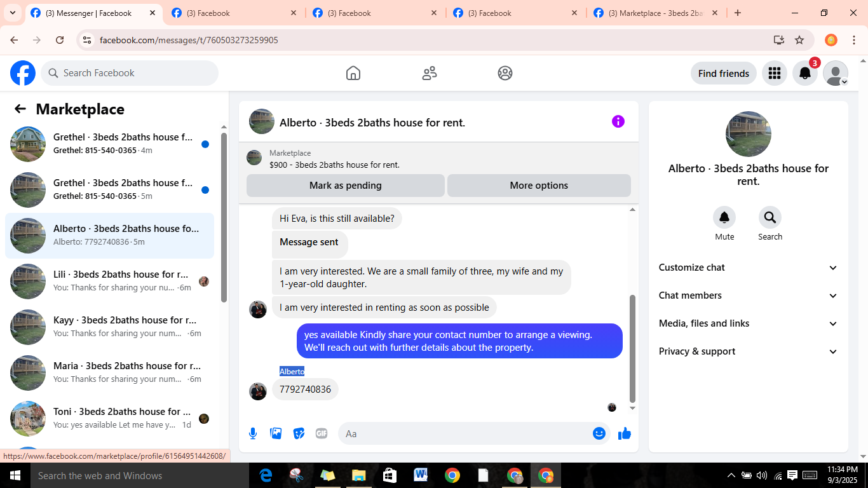Reload the browser page
Viewport: 868px width, 488px height.
tap(60, 40)
